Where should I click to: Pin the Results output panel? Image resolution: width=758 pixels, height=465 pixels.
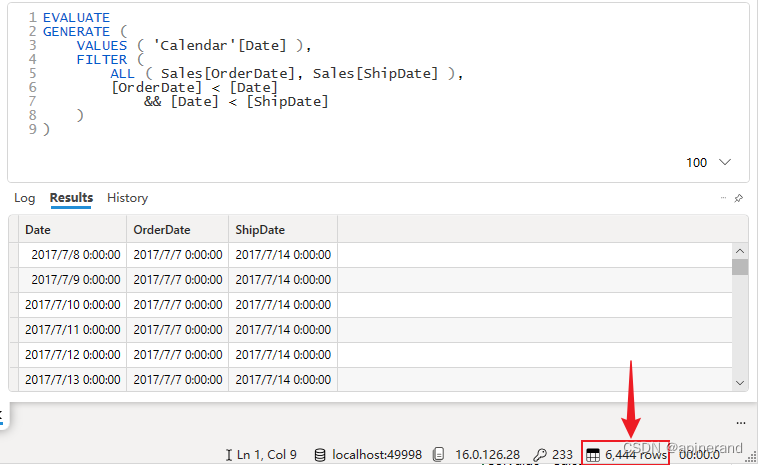[738, 198]
